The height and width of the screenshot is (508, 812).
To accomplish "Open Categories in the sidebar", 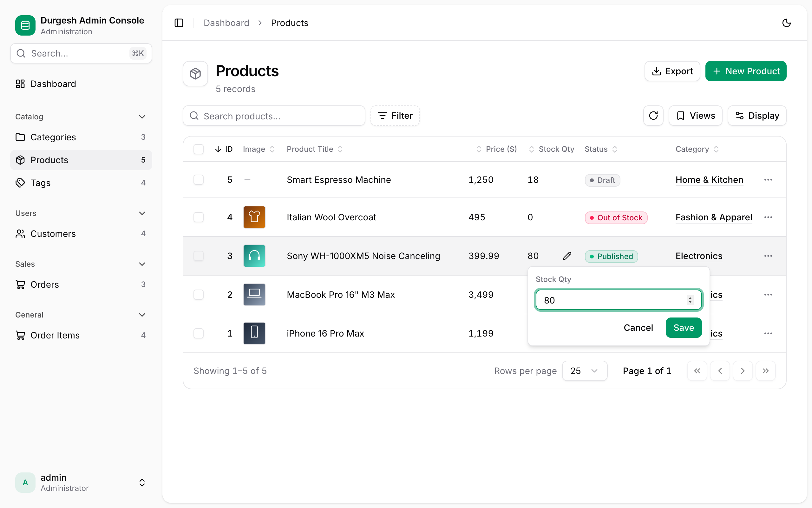I will [81, 137].
